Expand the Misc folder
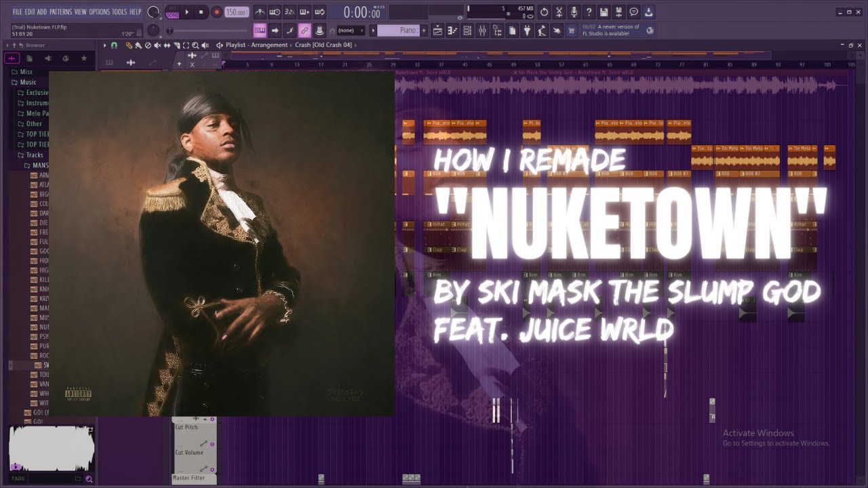The image size is (868, 488). click(21, 72)
